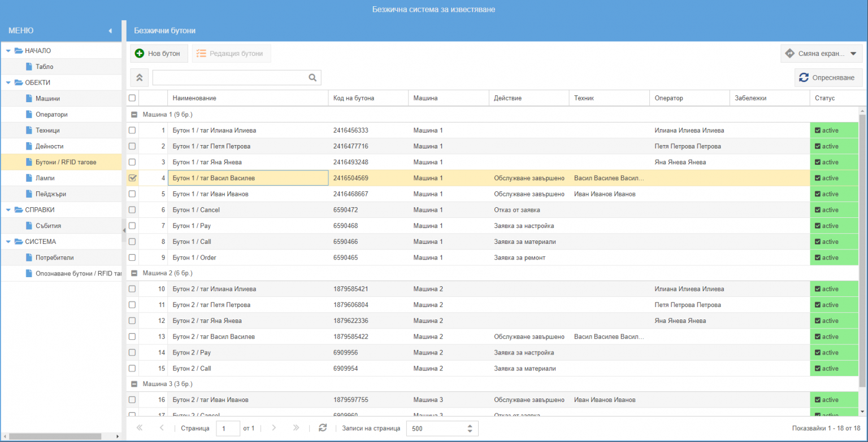Collapse the Машина 2 group

click(134, 273)
